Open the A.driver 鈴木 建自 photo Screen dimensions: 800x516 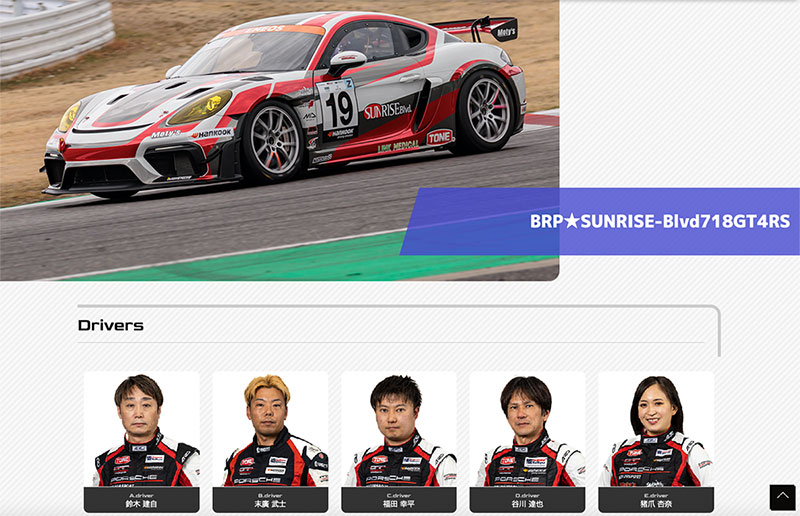(142, 429)
